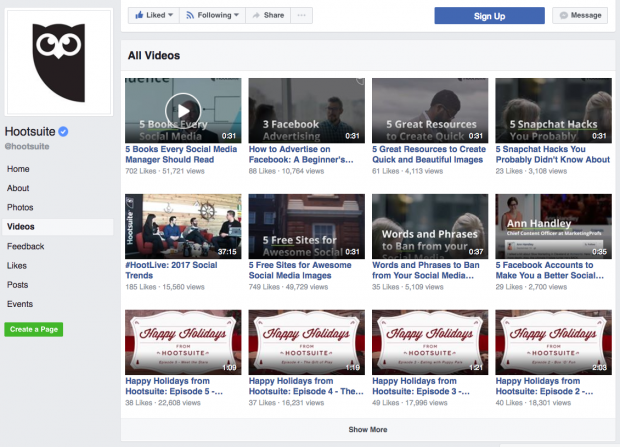Open Happy Holidays Episode 3 thumbnail
Screen dimensions: 620x447
pyautogui.click(x=430, y=342)
